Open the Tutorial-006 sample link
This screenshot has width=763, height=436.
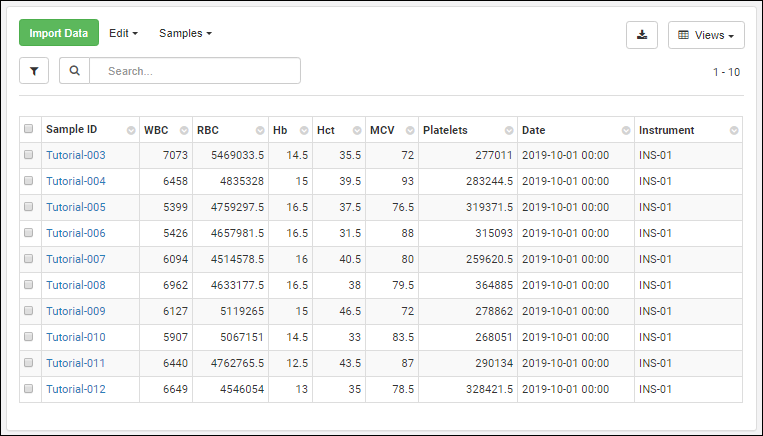pyautogui.click(x=76, y=233)
